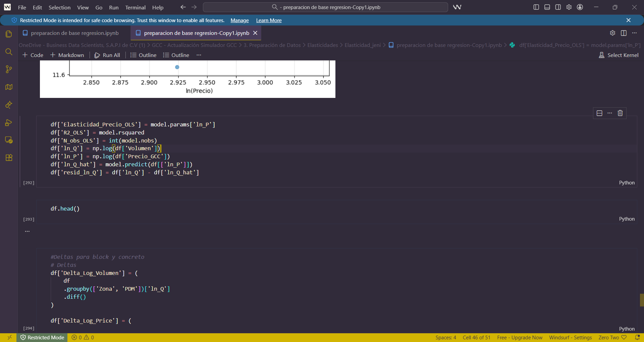Toggle the bottom panel layout

pos(547,7)
